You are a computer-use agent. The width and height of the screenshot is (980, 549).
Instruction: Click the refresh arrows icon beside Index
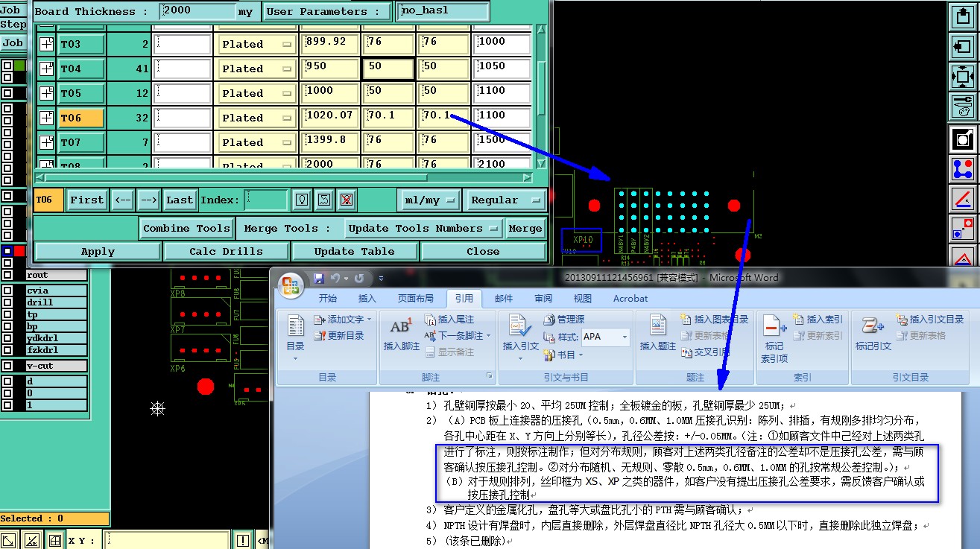323,200
